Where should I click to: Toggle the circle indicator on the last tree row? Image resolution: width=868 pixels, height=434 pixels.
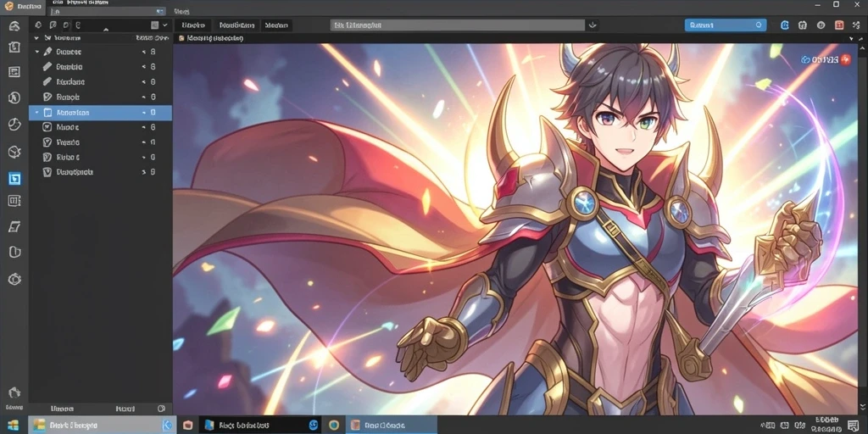(153, 172)
